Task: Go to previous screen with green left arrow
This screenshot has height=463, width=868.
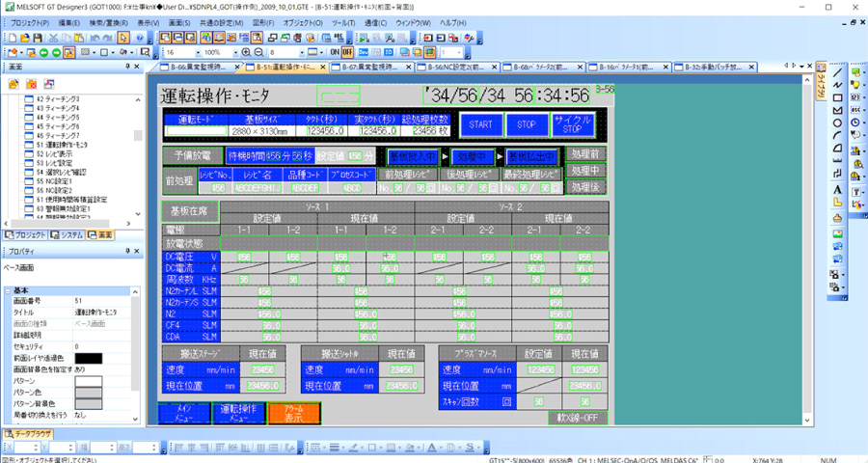Action: tap(43, 53)
